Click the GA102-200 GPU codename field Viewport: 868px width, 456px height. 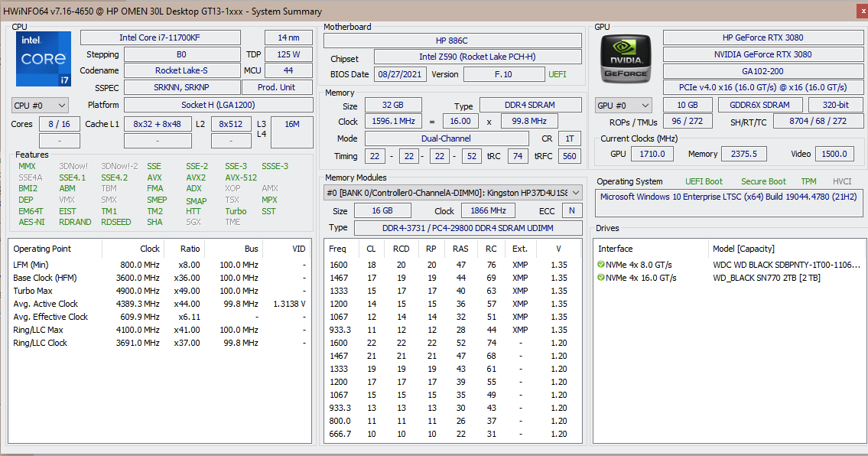coord(762,71)
